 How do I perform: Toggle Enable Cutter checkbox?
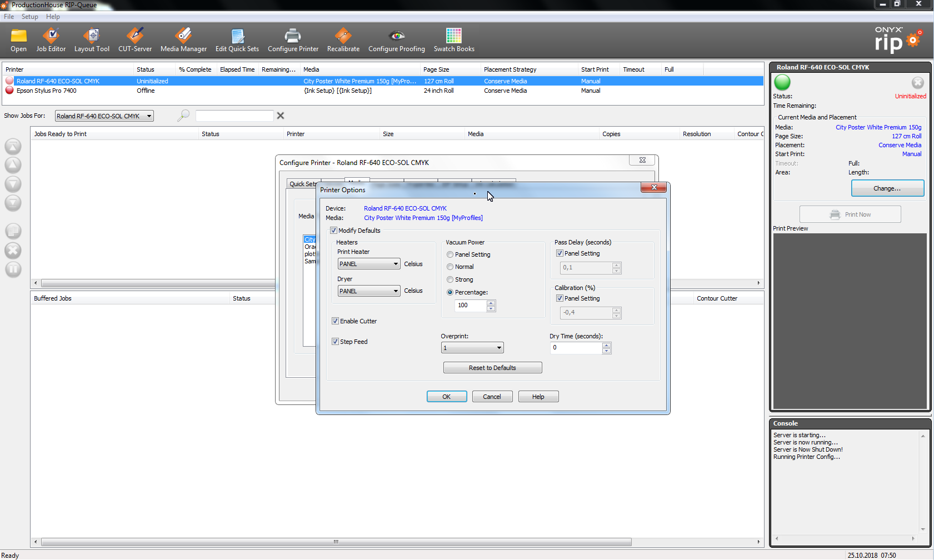[x=335, y=321]
